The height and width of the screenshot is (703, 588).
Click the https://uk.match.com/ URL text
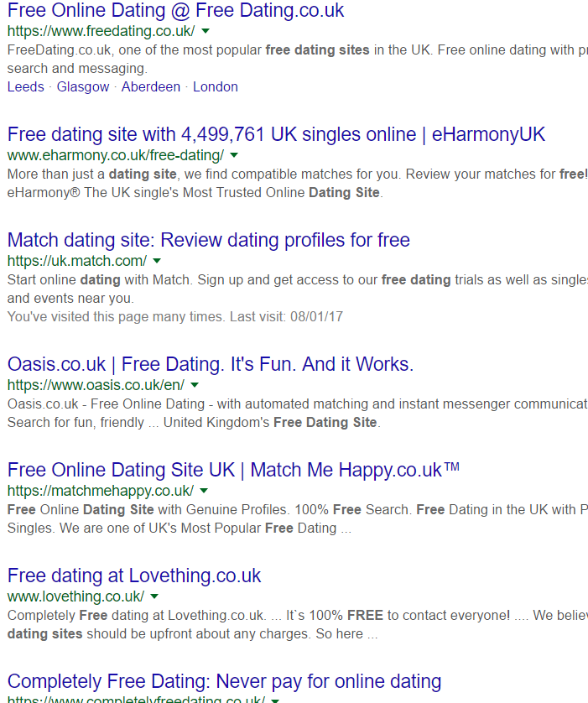click(77, 261)
